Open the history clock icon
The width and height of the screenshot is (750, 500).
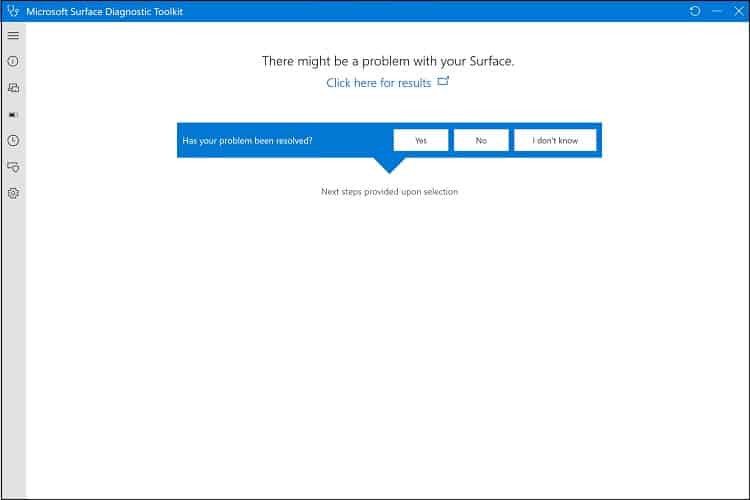(x=13, y=141)
